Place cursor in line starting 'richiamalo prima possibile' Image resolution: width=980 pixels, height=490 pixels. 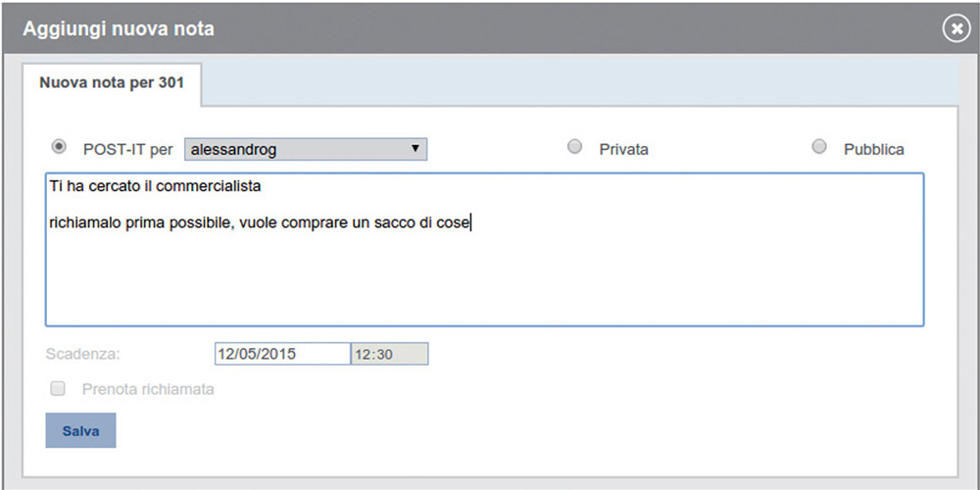(260, 222)
